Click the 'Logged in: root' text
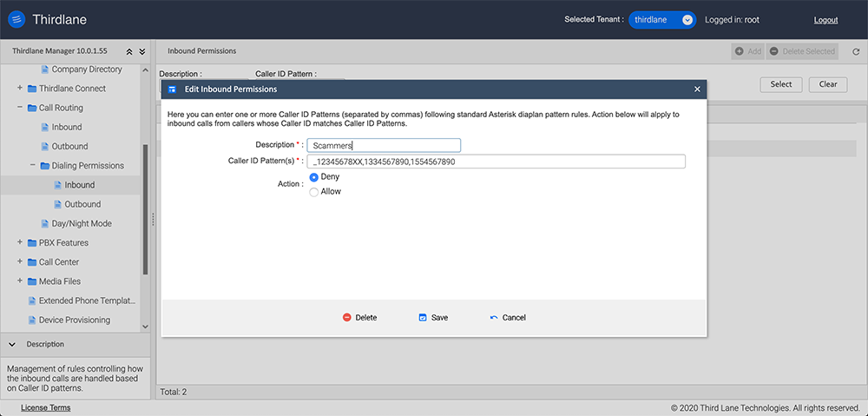Screen dimensions: 868x416 (x=732, y=20)
